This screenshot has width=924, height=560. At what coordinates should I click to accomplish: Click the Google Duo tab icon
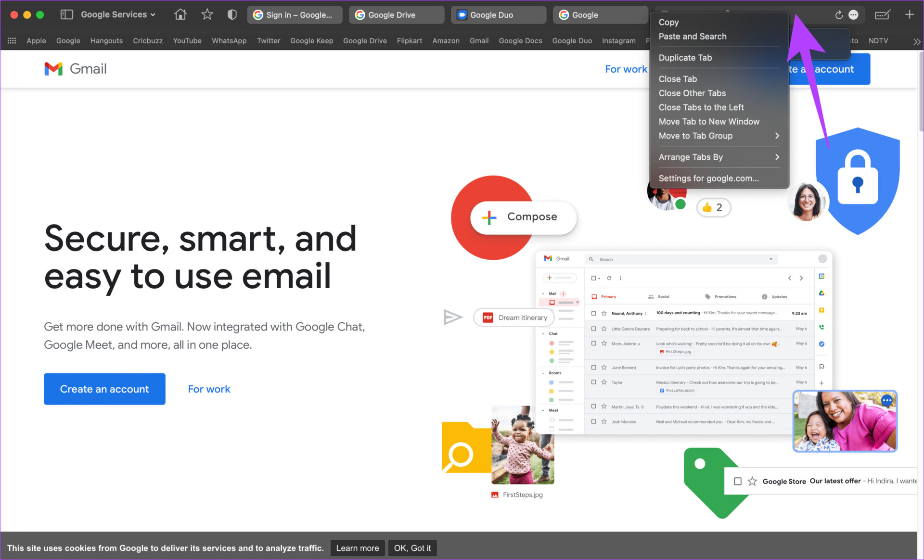coord(462,14)
